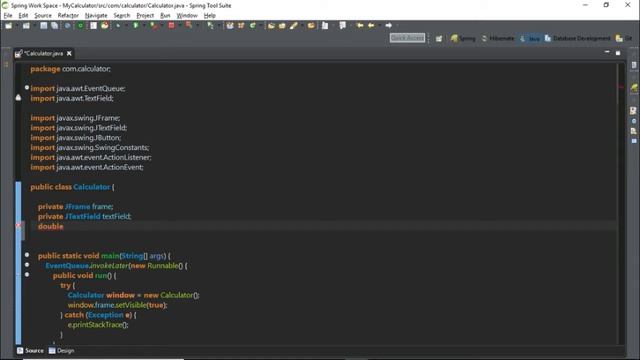Open the Edit menu

(23, 16)
